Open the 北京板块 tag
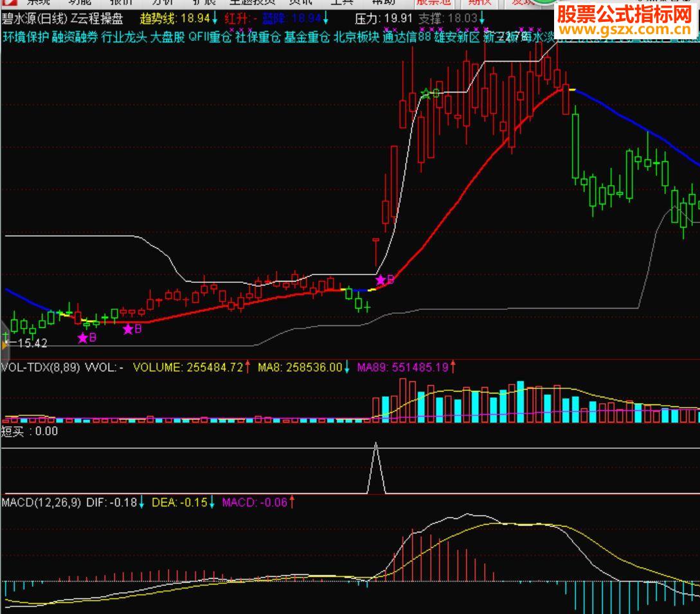The image size is (700, 614). [x=356, y=37]
